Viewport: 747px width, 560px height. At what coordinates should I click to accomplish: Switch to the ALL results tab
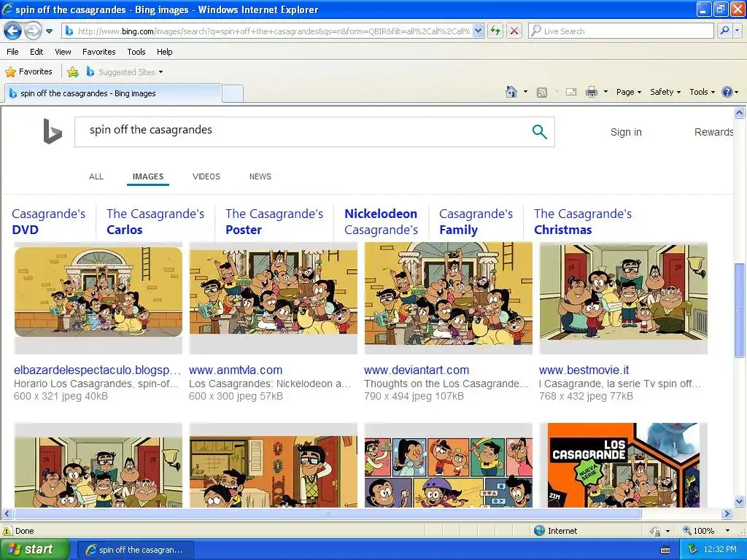tap(96, 176)
